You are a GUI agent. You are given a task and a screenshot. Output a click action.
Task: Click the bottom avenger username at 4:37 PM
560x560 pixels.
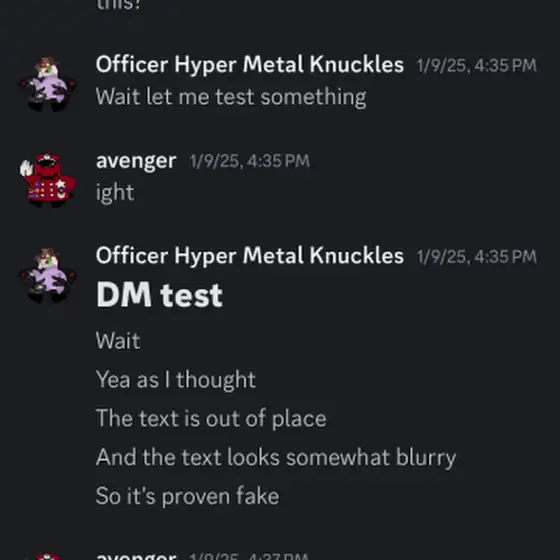click(x=136, y=556)
